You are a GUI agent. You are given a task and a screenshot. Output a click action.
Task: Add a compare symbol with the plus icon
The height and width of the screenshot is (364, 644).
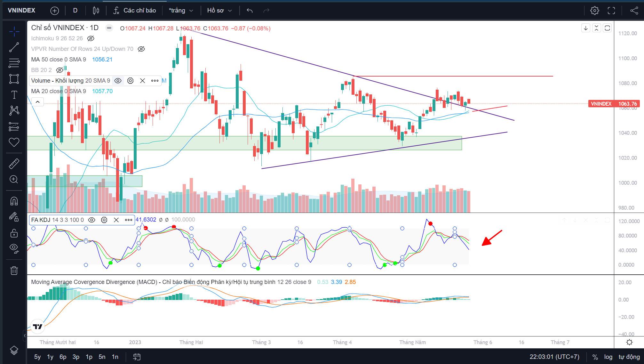(x=55, y=11)
